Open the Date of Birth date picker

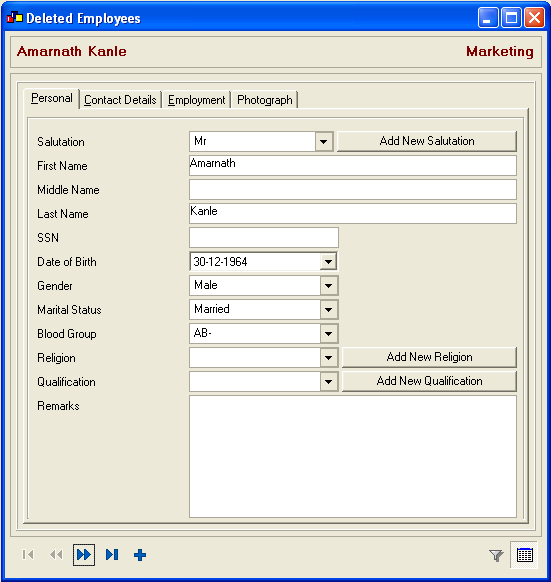point(328,262)
